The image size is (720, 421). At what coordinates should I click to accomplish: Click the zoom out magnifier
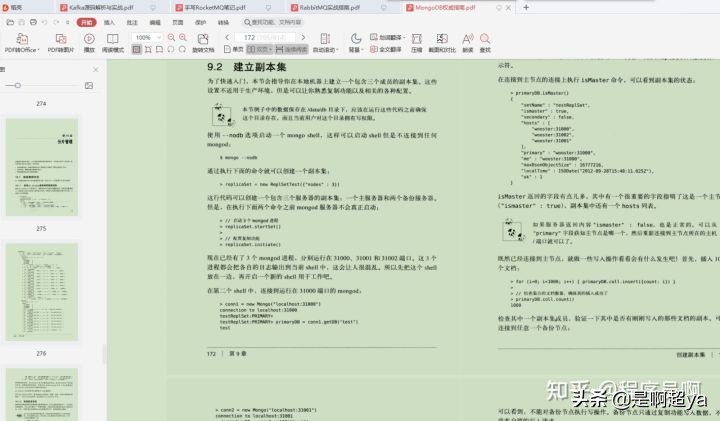(171, 38)
